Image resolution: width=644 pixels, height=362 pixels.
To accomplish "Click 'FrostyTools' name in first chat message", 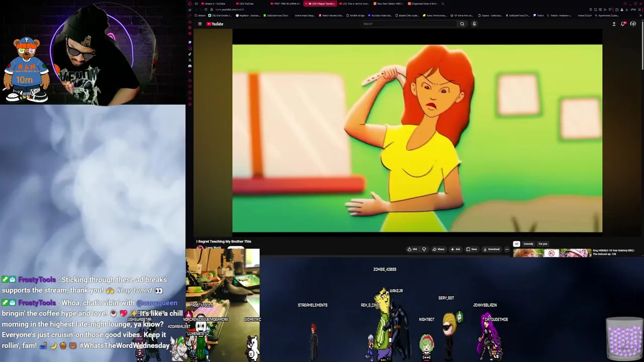I will click(37, 280).
